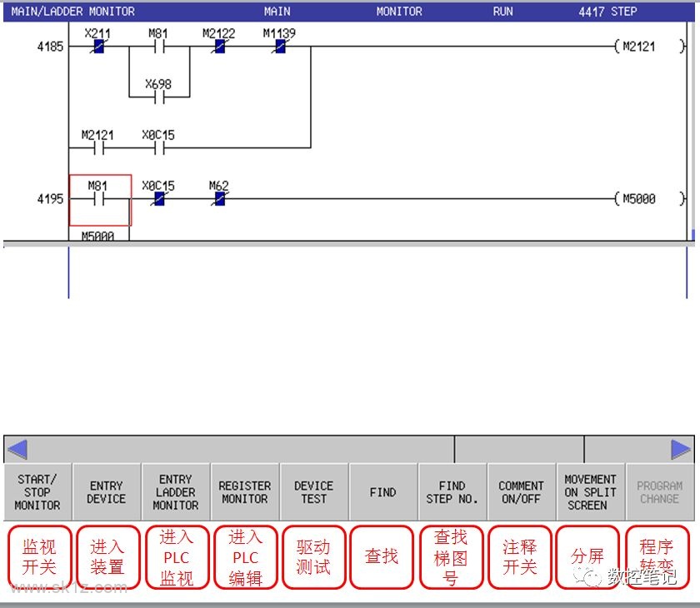Click the RUN status in header

pyautogui.click(x=503, y=11)
